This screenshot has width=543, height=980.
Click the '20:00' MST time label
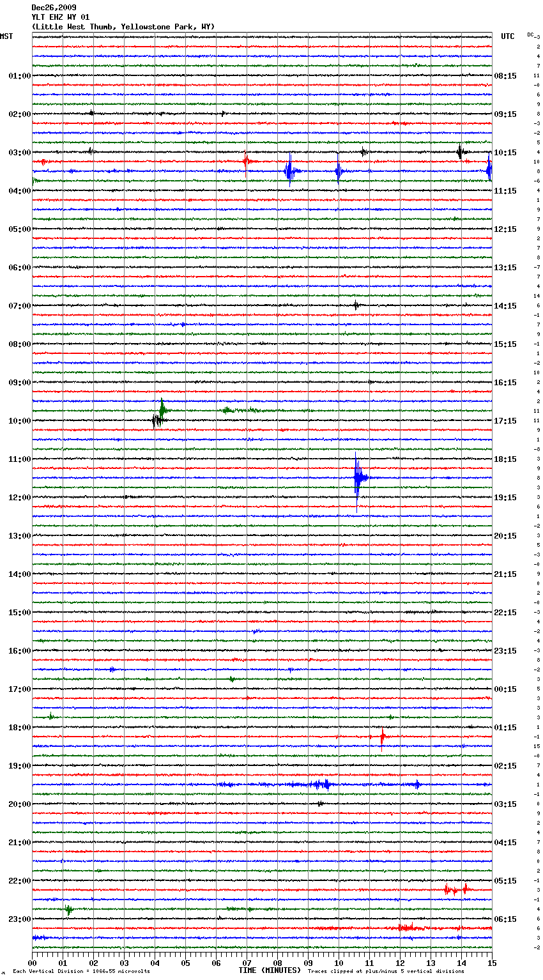tap(20, 804)
